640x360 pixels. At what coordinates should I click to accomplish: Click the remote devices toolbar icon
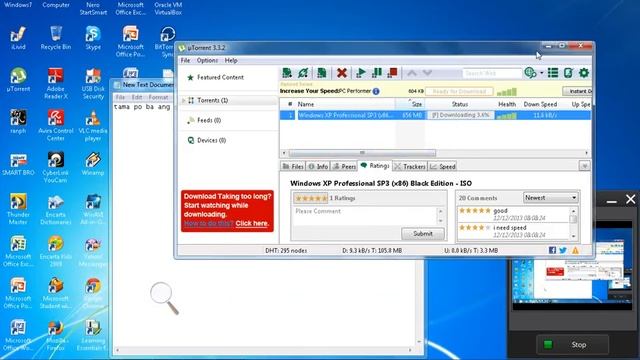(x=568, y=73)
